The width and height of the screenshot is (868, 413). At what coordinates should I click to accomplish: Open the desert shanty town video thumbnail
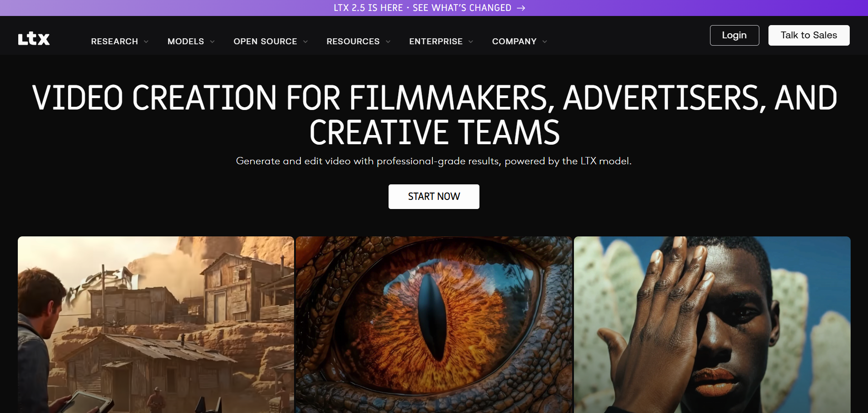[x=156, y=324]
